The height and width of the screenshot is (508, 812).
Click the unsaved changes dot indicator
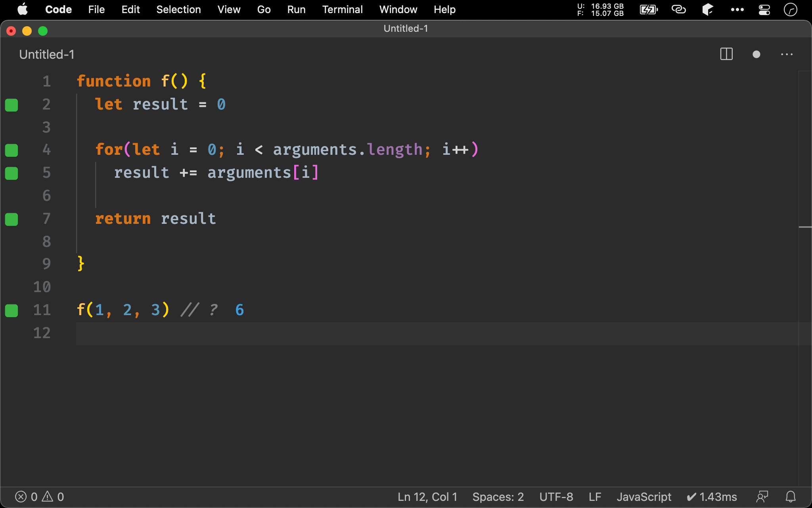point(756,54)
